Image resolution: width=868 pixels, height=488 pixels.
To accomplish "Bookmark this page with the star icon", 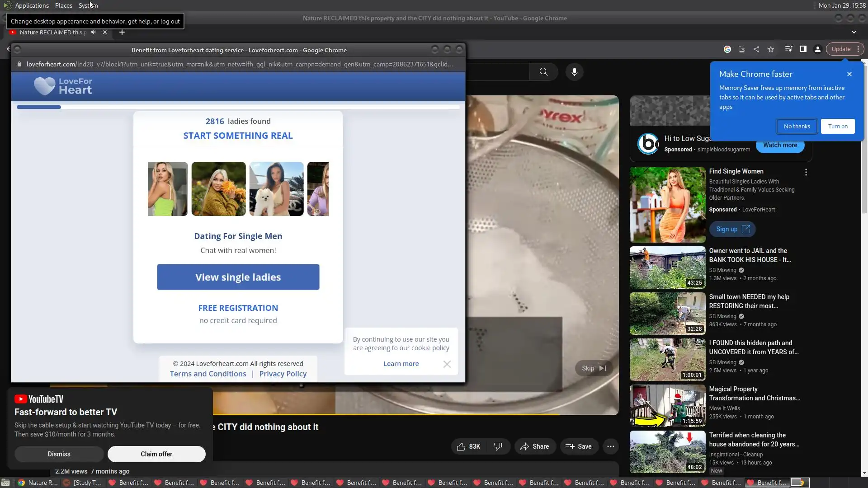I will pos(771,49).
